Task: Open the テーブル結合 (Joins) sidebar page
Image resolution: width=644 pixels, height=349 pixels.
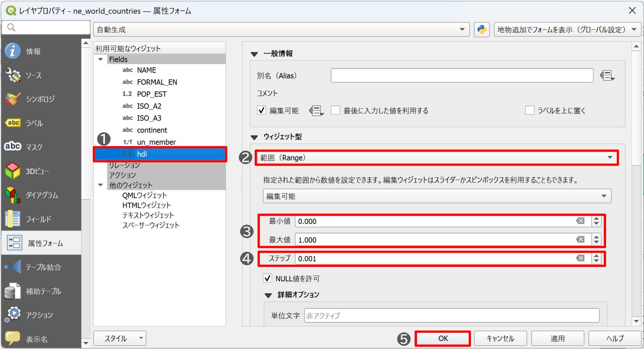Action: tap(41, 267)
